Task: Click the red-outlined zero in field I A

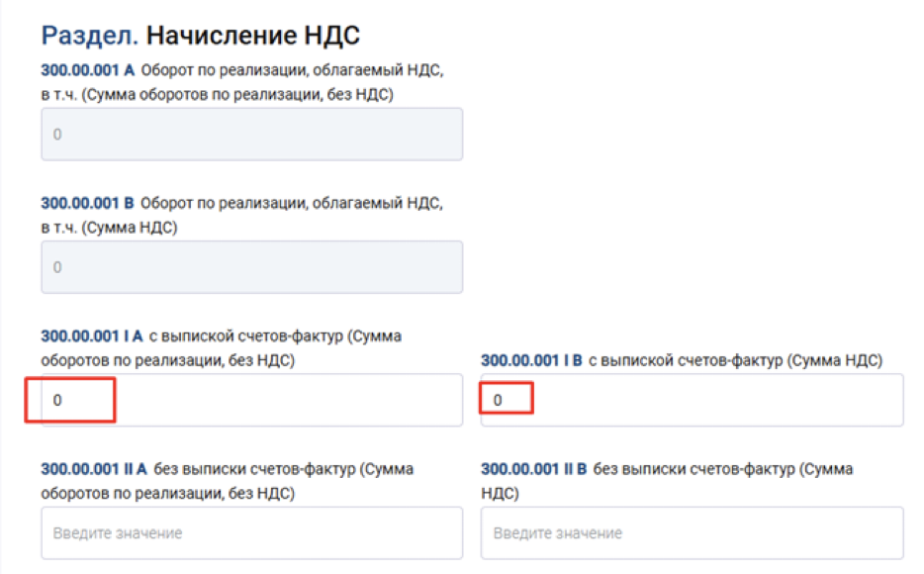Action: 57,400
